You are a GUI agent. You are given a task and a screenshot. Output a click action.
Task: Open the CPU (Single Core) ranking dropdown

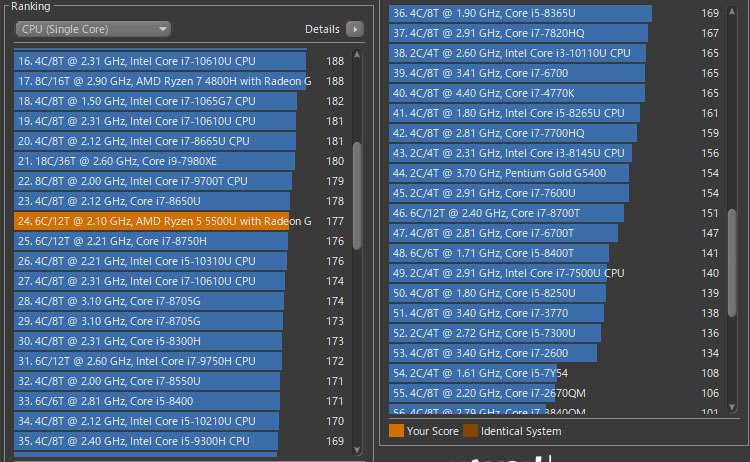(92, 29)
